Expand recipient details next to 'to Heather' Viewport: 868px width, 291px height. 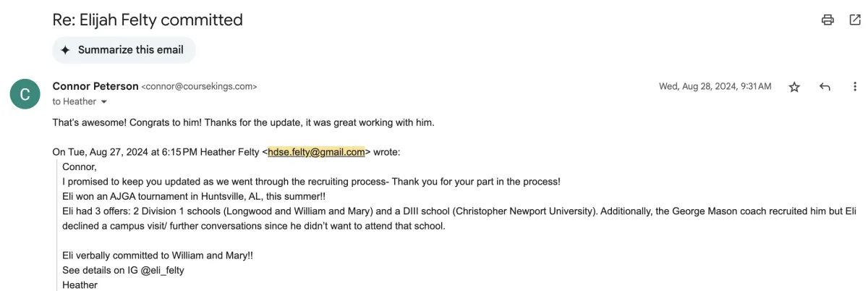pyautogui.click(x=103, y=102)
